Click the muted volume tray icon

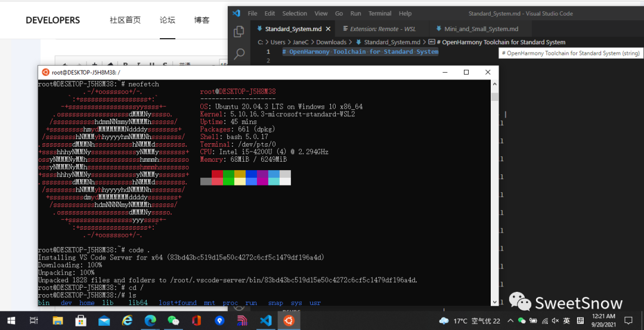pyautogui.click(x=555, y=320)
